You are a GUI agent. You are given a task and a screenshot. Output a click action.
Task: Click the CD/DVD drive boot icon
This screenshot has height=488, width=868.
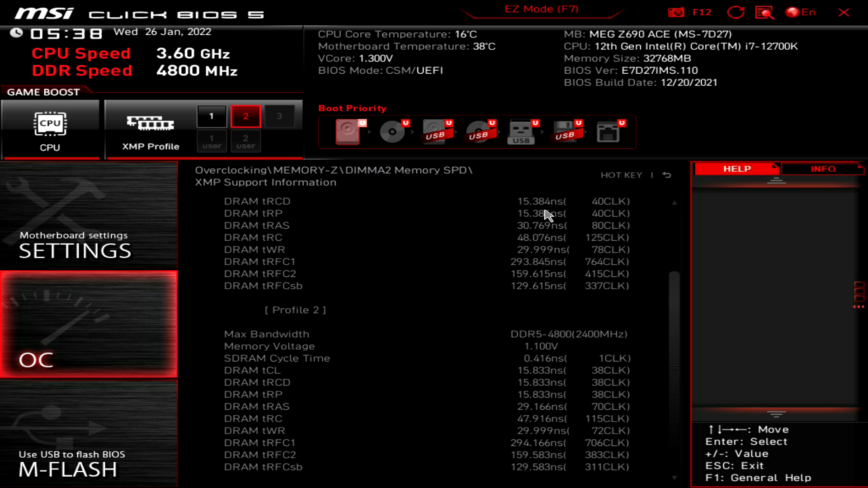tap(392, 131)
